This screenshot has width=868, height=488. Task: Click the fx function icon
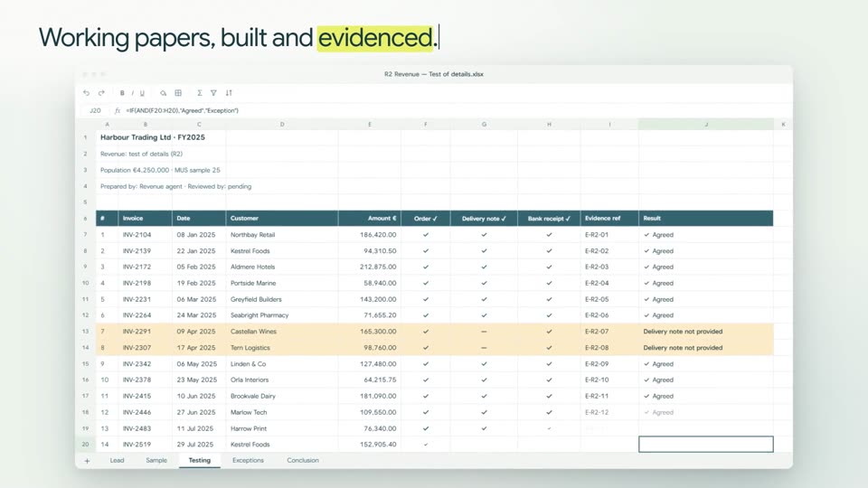pyautogui.click(x=118, y=110)
